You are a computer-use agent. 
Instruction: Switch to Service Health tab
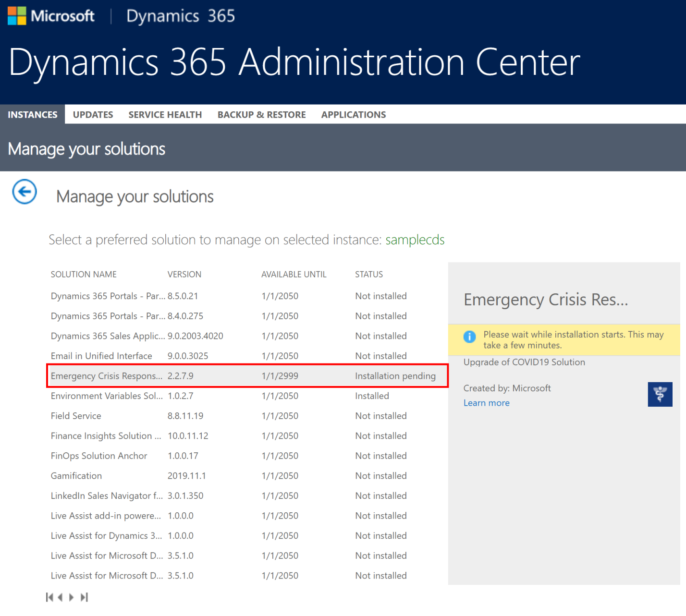(165, 115)
